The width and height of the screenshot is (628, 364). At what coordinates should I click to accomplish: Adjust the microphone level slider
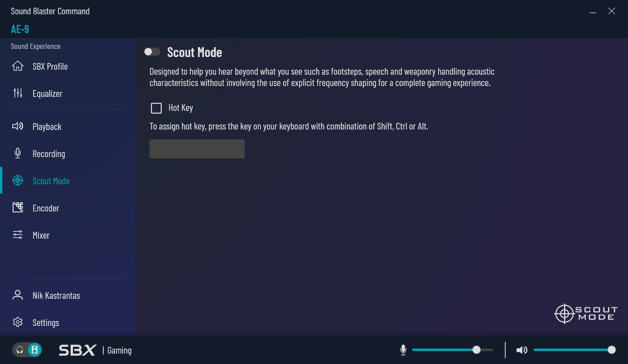click(x=453, y=350)
